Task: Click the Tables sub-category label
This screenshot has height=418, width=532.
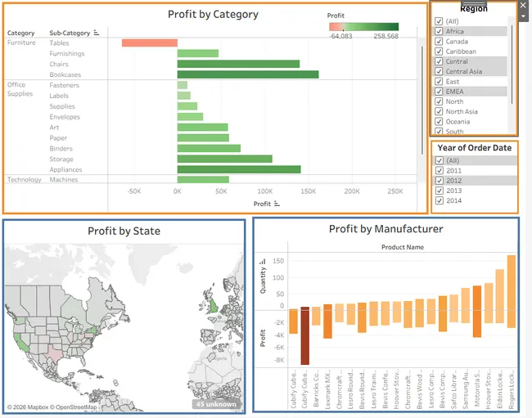Action: click(59, 43)
